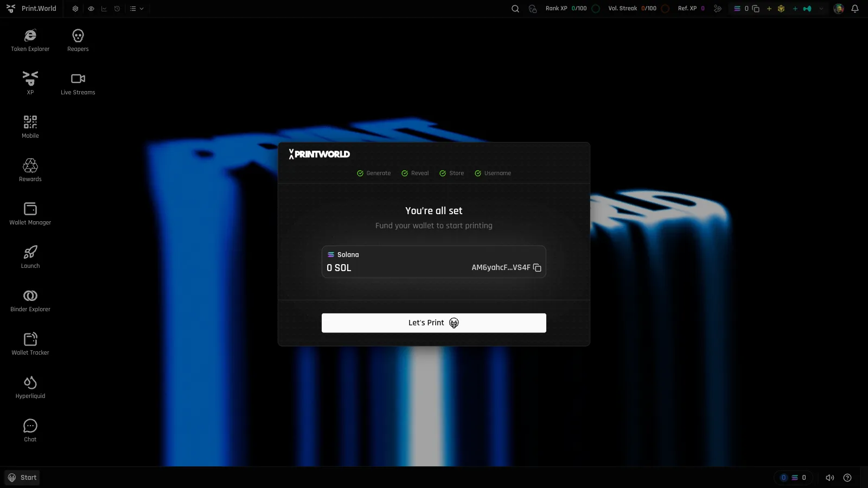Open the Hyperliquid droplet icon
The image size is (868, 488).
click(30, 387)
